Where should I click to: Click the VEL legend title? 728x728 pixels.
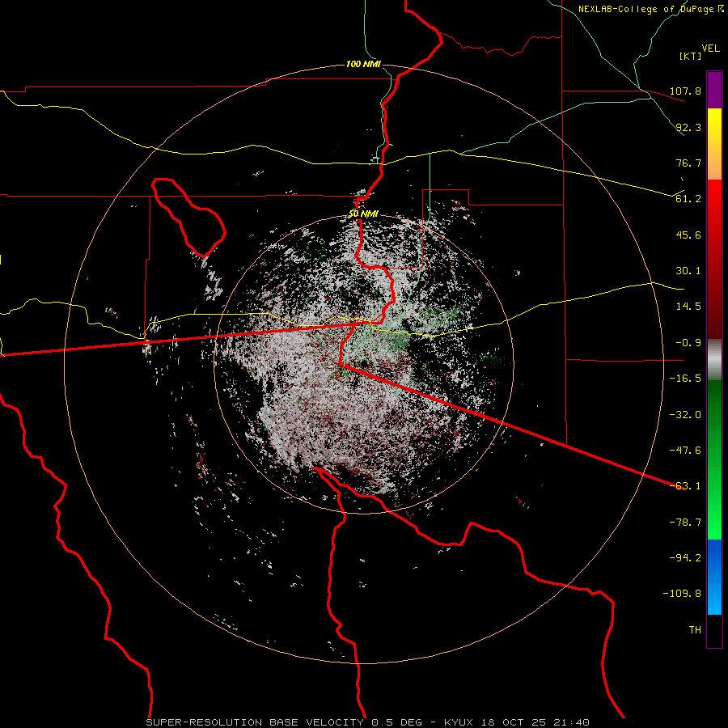[x=710, y=49]
